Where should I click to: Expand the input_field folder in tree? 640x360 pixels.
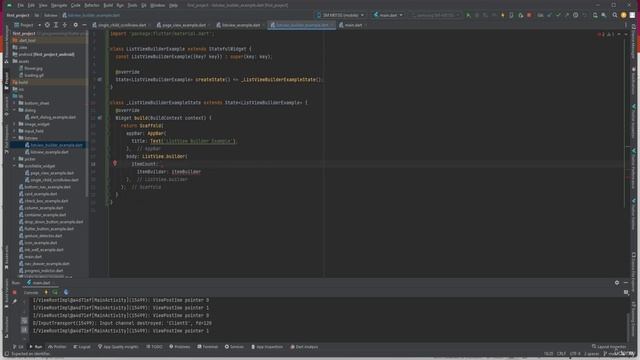pos(15,131)
